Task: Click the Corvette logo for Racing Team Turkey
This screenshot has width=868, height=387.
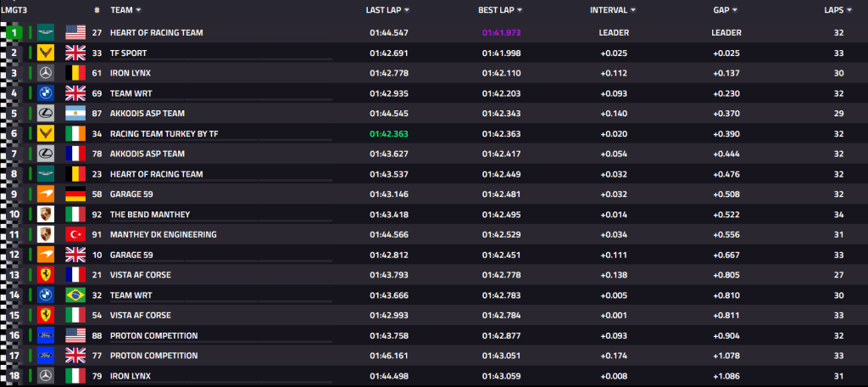Action: [46, 133]
